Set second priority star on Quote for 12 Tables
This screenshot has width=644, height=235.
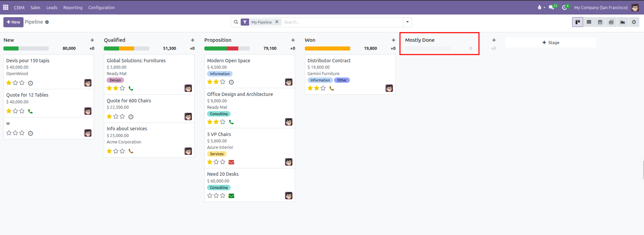click(15, 111)
